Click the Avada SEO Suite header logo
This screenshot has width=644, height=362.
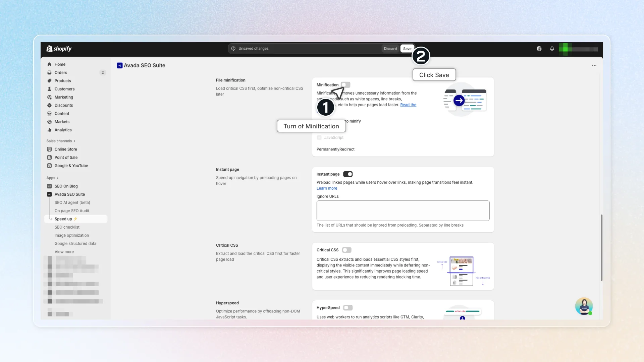click(x=119, y=65)
